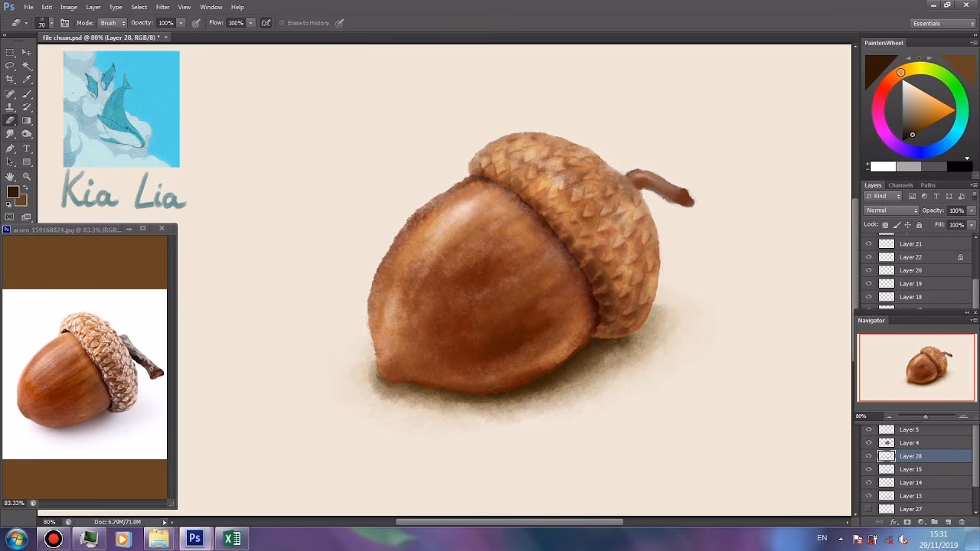The height and width of the screenshot is (551, 980).
Task: Open the Normal blend mode dropdown
Action: pos(891,210)
